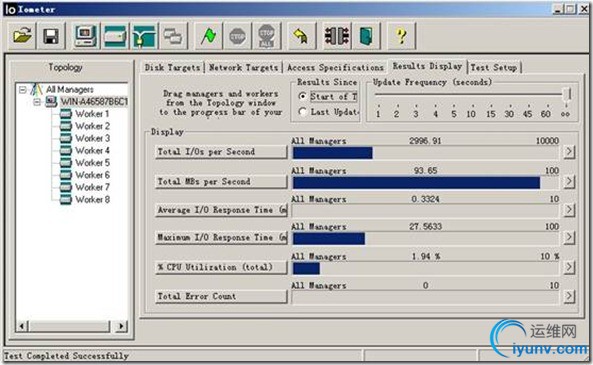Click the Worker 4 disk icon
Screen dimensions: 593x365
(66, 150)
